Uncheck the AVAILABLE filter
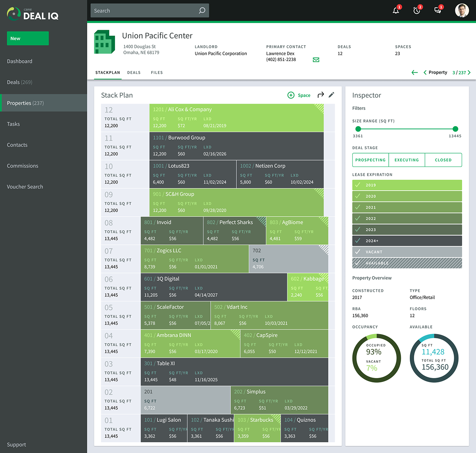The image size is (476, 453). (x=407, y=263)
